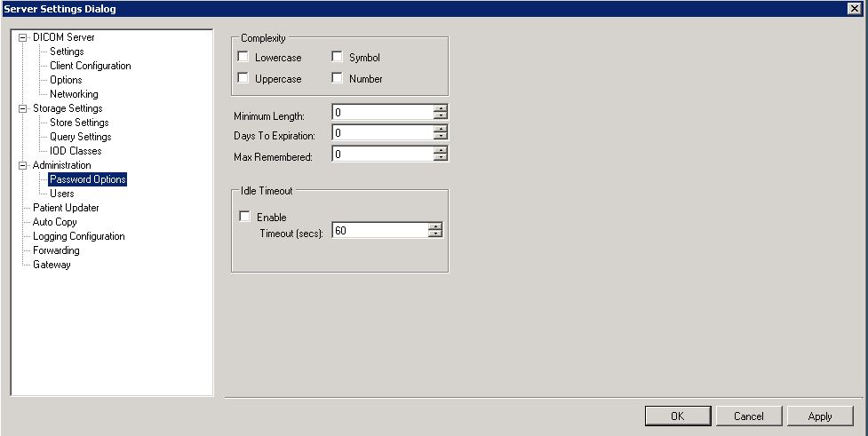
Task: Collapse the Storage Settings tree node
Action: 23,108
